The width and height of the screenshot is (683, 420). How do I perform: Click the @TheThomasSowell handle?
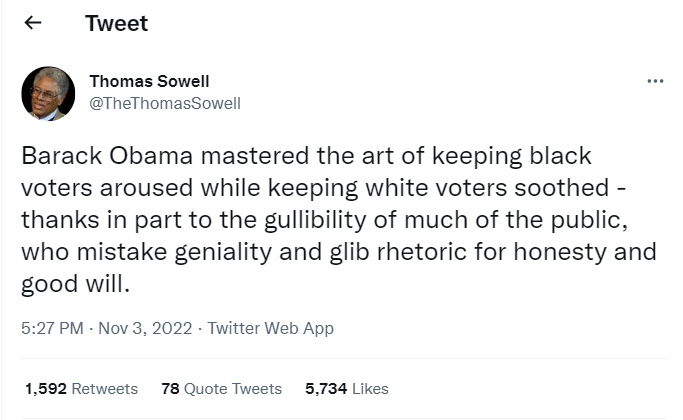(165, 103)
